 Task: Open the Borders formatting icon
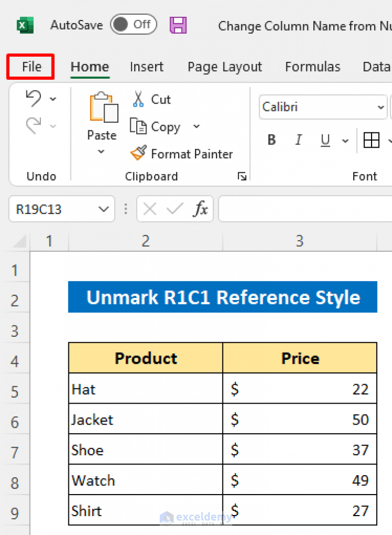[372, 139]
